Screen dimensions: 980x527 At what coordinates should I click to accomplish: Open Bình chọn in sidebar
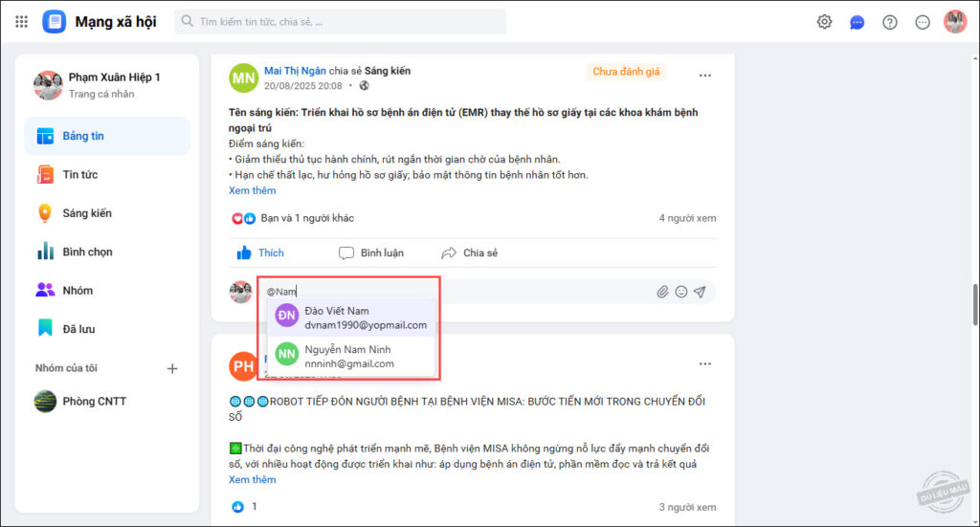click(107, 253)
